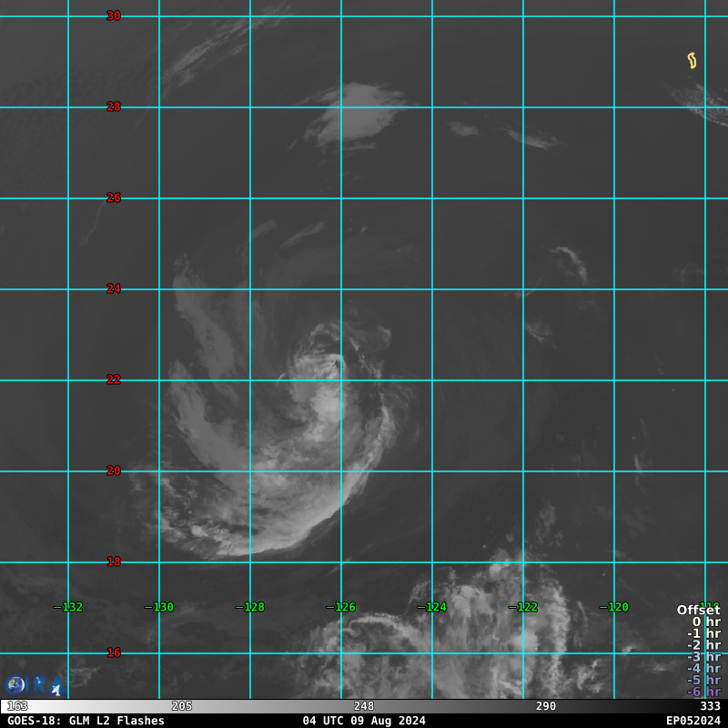728x728 pixels.
Task: Click the 290 value on the colorbar
Action: coord(546,706)
